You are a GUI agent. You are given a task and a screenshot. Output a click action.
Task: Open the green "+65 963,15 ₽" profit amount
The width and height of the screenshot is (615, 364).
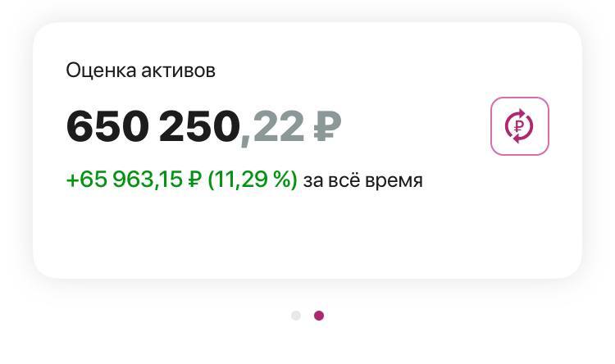(133, 180)
